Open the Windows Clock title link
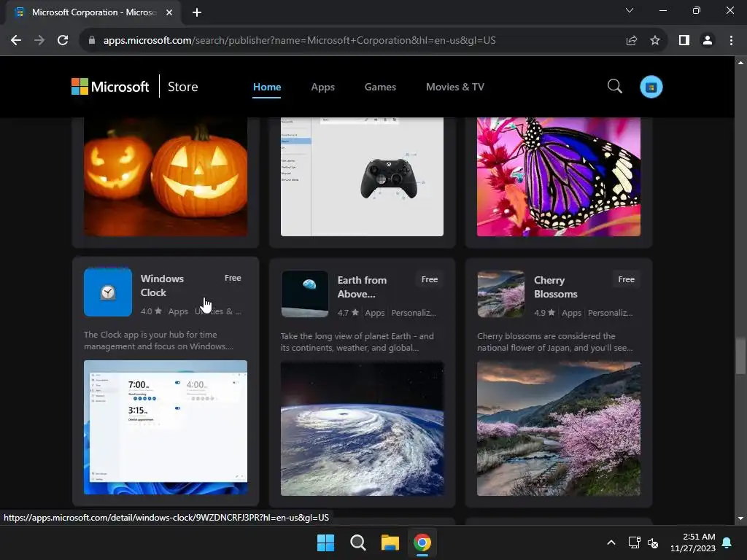747x560 pixels. 162,285
